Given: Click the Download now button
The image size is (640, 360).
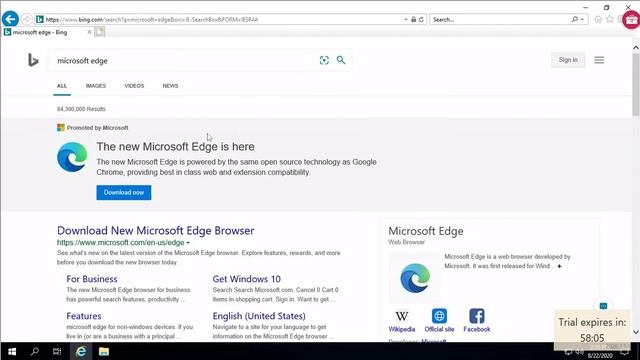Looking at the screenshot, I should tap(124, 193).
